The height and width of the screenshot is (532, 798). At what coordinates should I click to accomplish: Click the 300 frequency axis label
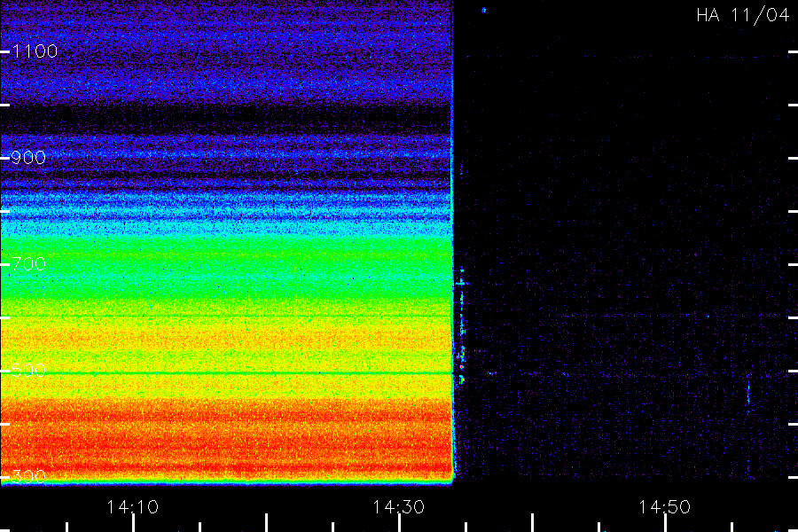[28, 477]
